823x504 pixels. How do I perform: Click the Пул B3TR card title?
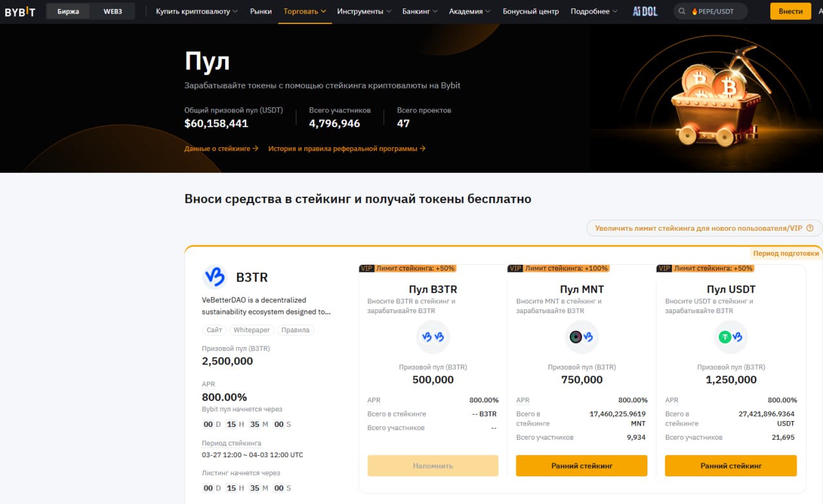click(433, 289)
